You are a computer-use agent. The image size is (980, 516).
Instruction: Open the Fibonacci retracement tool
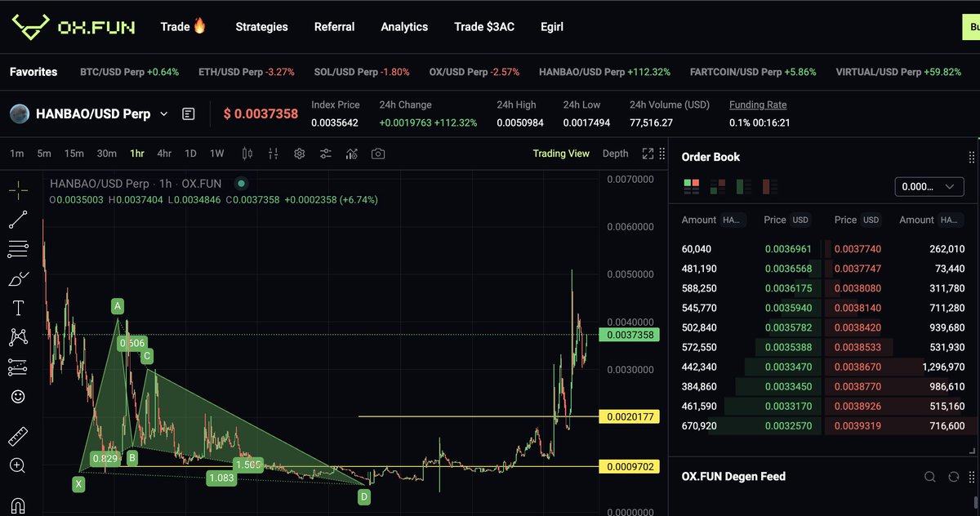point(18,248)
